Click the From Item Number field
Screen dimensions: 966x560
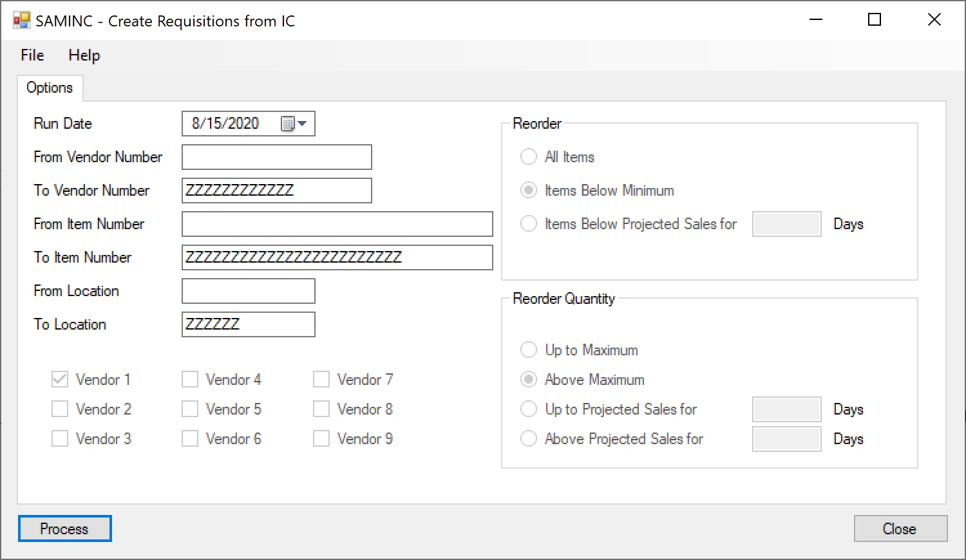tap(337, 224)
